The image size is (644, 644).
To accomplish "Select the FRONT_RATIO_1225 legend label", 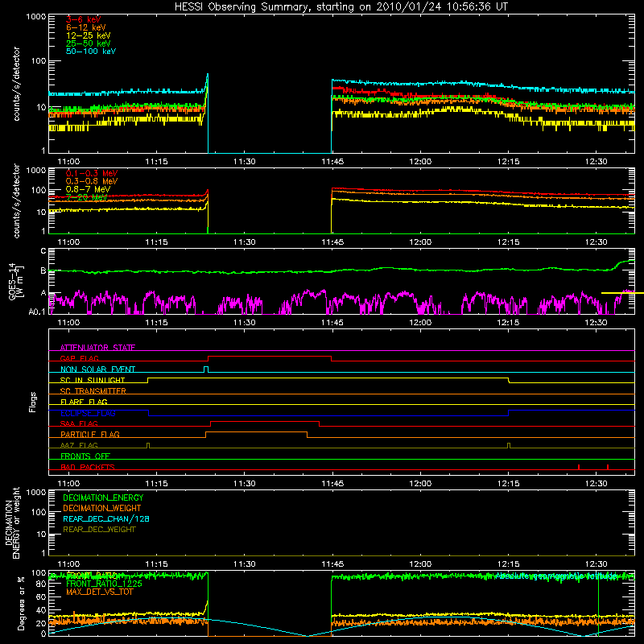I will (104, 584).
